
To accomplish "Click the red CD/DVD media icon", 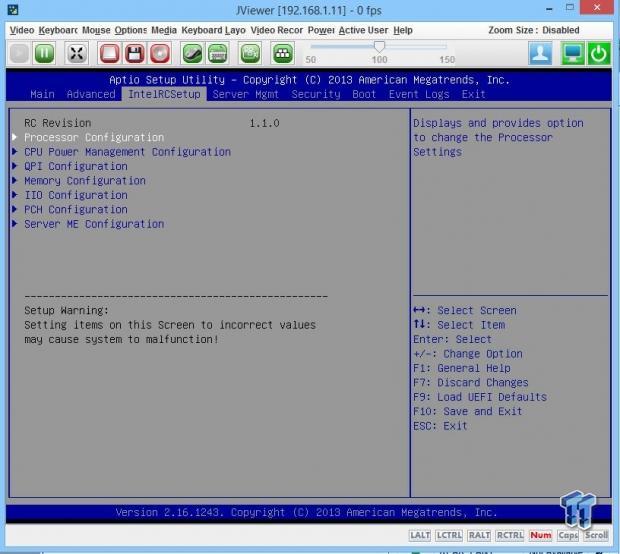I will point(160,53).
